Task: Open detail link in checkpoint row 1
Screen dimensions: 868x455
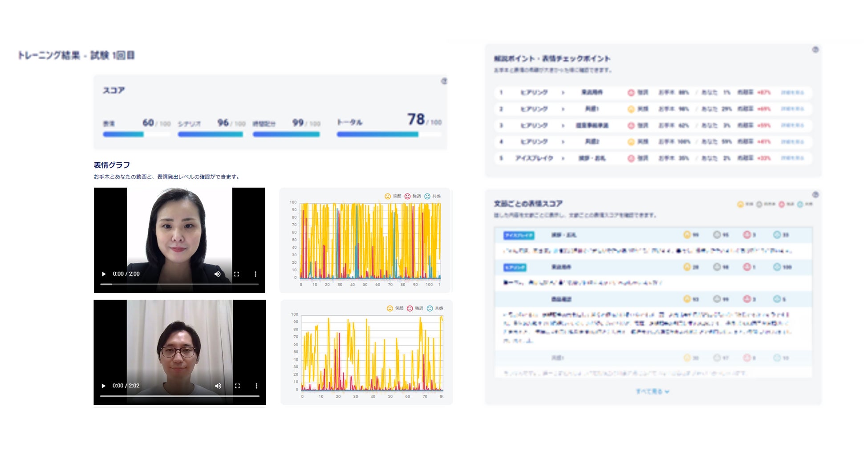Action: click(792, 93)
